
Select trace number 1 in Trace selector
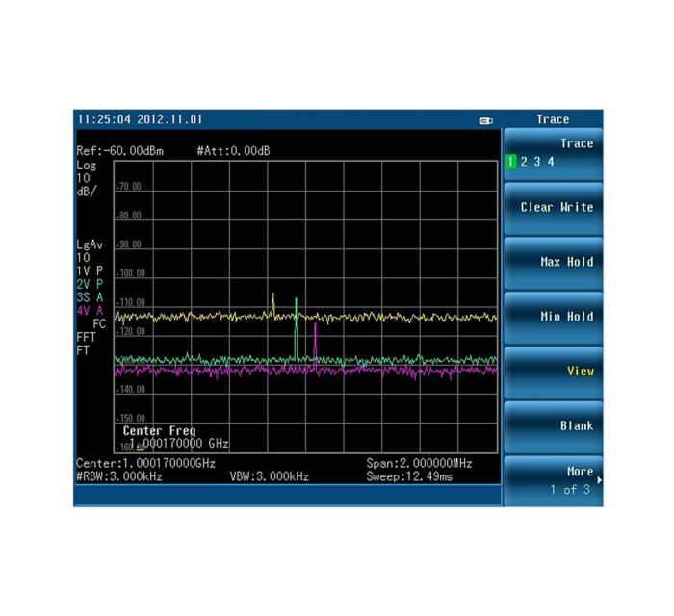point(511,162)
